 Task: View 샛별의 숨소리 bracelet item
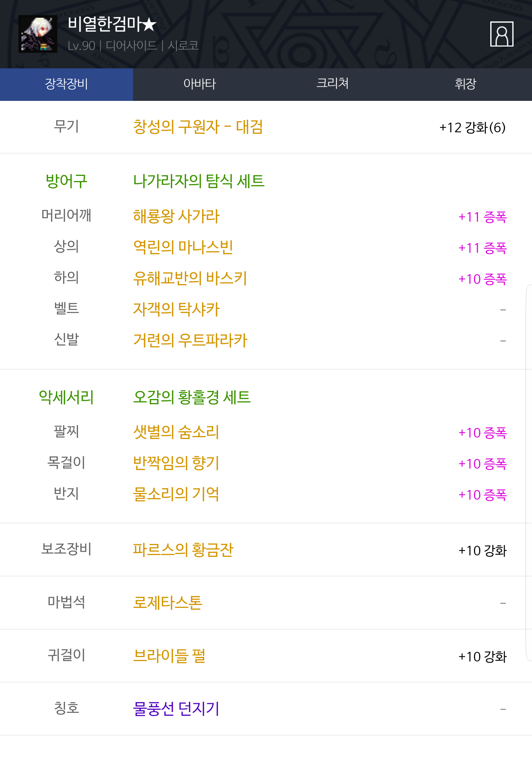coord(176,432)
